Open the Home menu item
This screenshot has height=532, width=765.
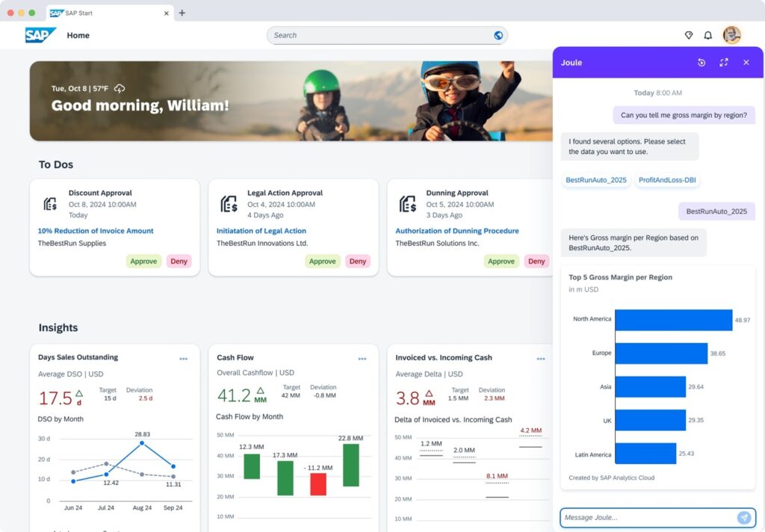[x=78, y=35]
